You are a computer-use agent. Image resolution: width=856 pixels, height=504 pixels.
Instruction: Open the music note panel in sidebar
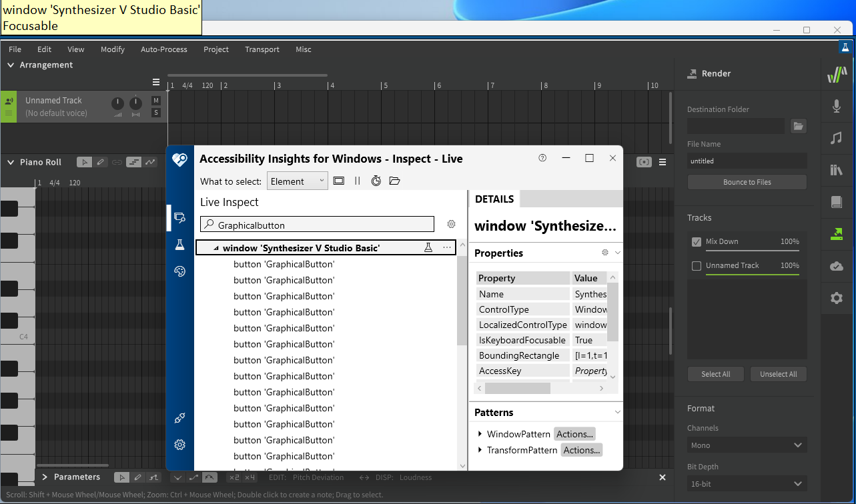pos(837,138)
